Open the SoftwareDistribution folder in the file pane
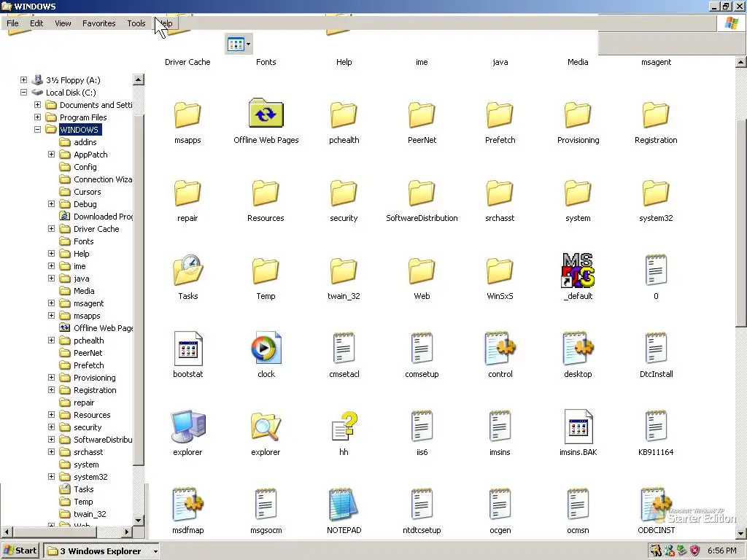This screenshot has width=747, height=560. tap(422, 192)
